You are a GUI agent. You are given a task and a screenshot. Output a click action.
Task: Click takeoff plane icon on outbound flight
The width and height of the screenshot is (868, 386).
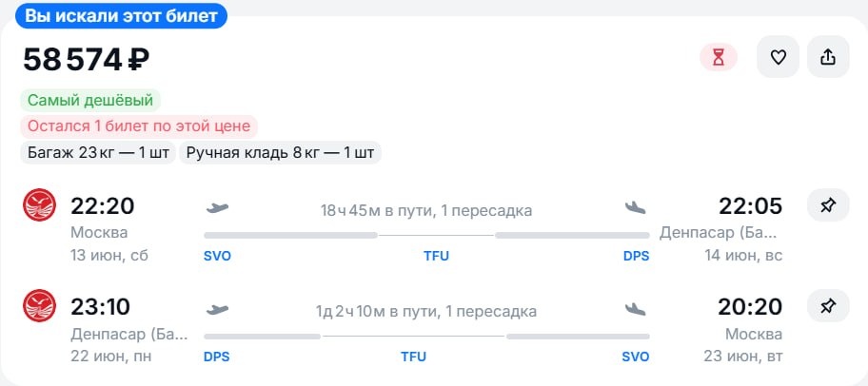(x=218, y=206)
